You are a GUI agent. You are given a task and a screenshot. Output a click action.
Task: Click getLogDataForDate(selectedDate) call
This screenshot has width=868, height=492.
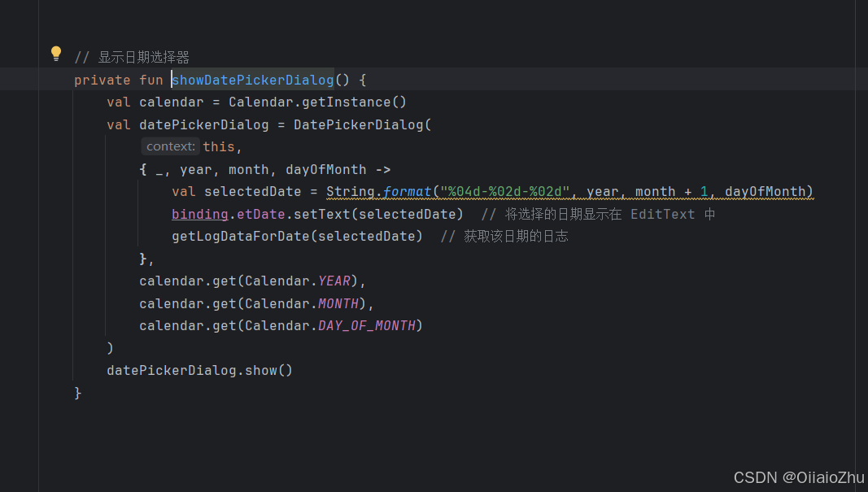pos(297,237)
